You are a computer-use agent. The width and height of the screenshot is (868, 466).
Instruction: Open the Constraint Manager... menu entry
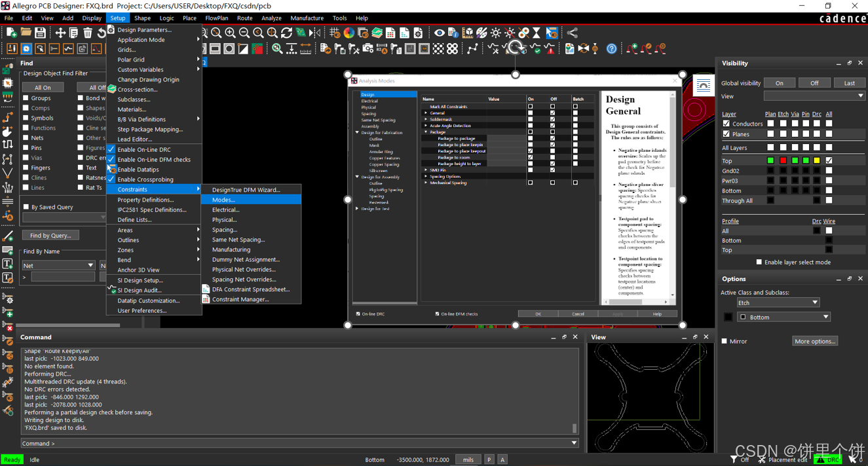[252, 299]
